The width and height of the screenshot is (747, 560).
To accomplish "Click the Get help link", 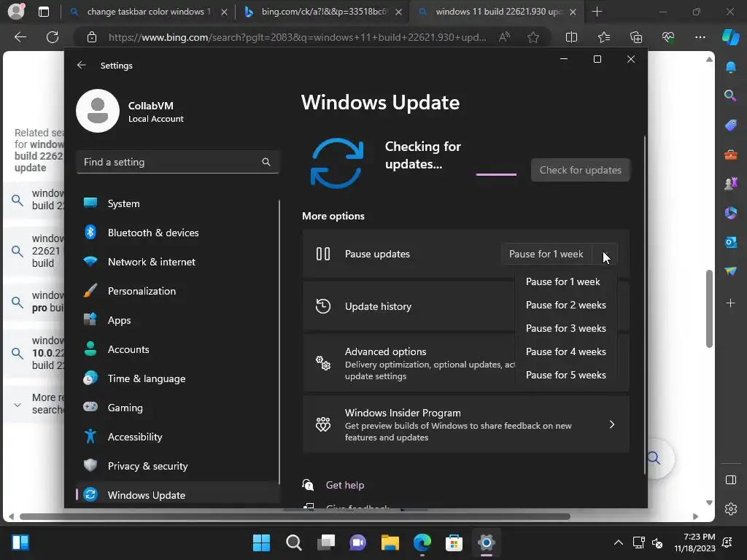I will (x=344, y=485).
